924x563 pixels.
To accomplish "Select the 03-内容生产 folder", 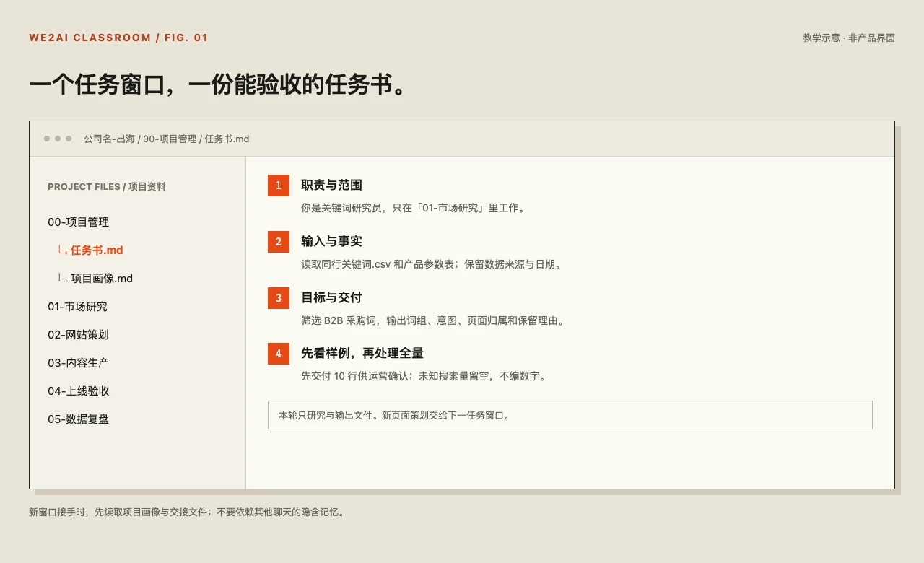I will (78, 363).
